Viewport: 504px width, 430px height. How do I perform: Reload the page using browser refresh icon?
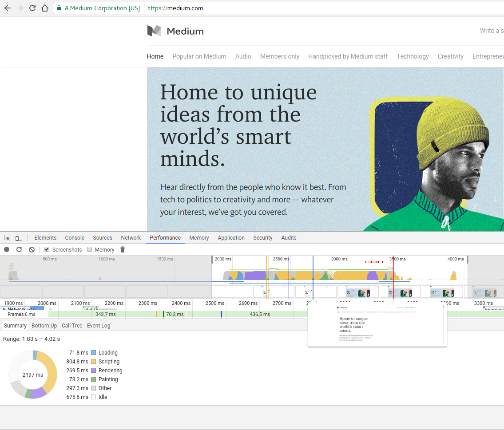(x=32, y=8)
